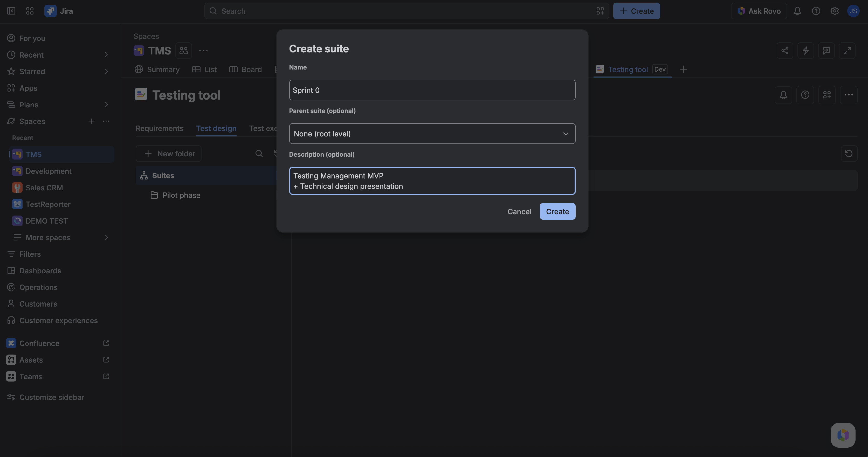Open the Sales CRM space
Viewport: 868px width, 457px height.
coord(62,188)
